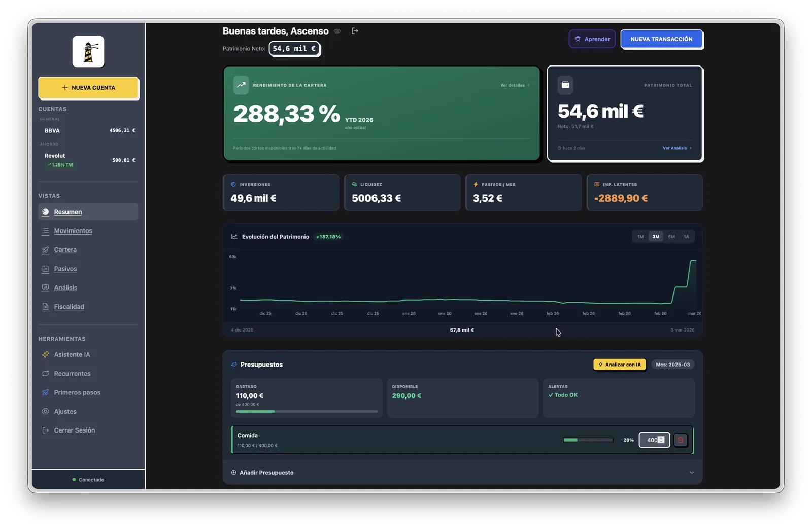
Task: Delete the Comida budget with trash icon
Action: (x=681, y=440)
